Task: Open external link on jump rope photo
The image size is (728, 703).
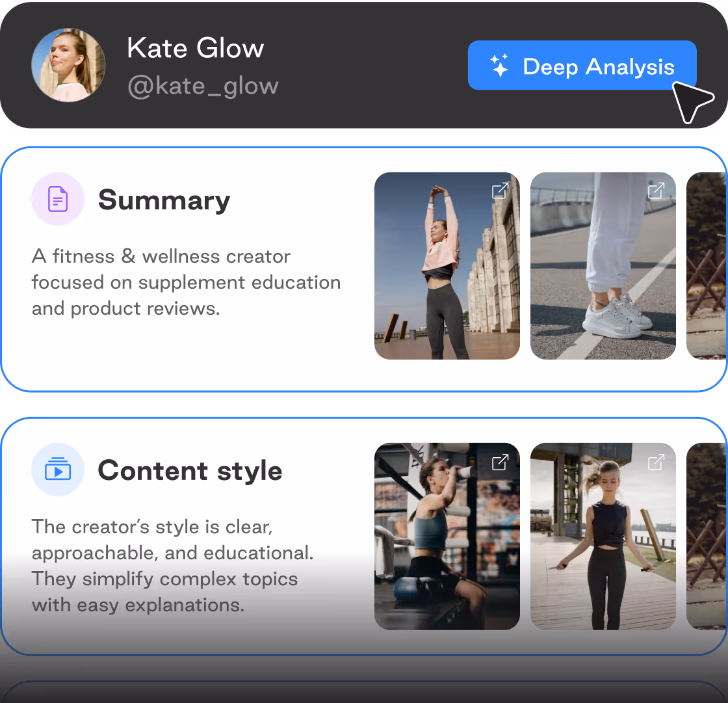Action: 656,462
